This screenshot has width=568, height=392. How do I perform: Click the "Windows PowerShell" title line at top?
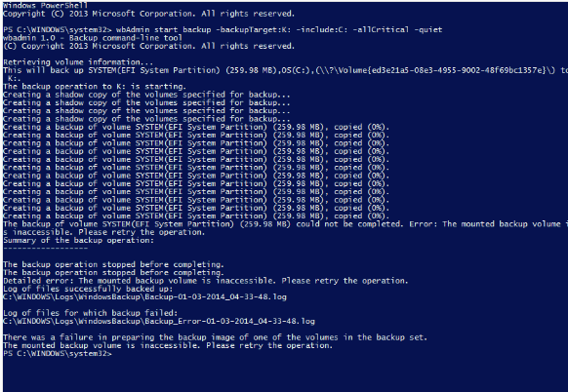pyautogui.click(x=45, y=6)
